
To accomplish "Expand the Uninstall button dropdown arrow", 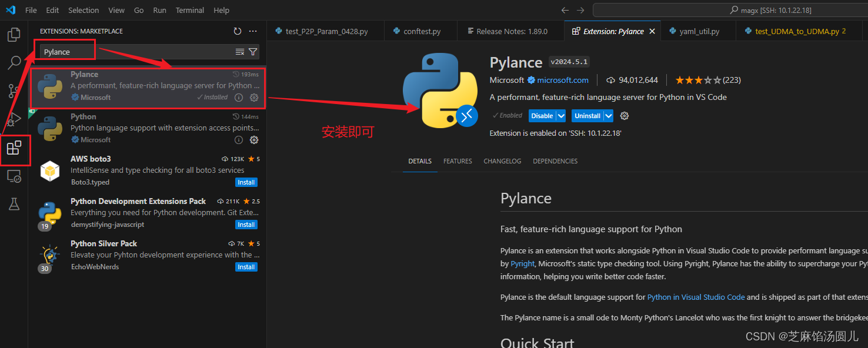I will [x=609, y=116].
